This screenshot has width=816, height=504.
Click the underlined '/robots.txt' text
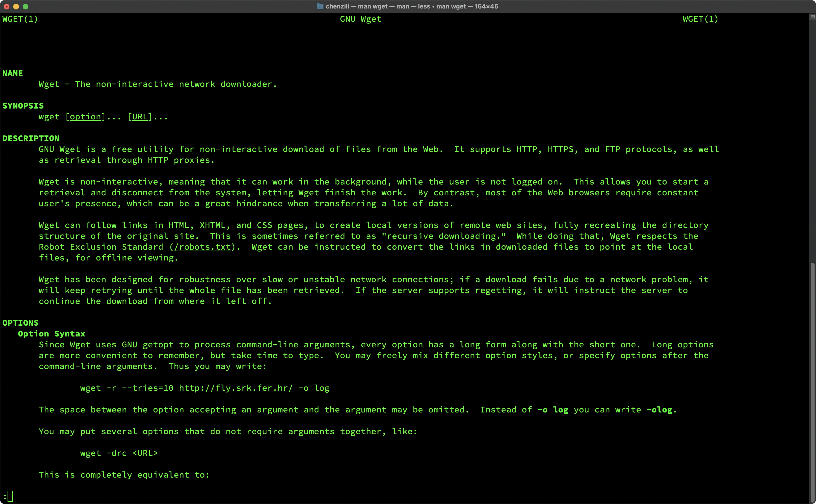[x=202, y=247]
